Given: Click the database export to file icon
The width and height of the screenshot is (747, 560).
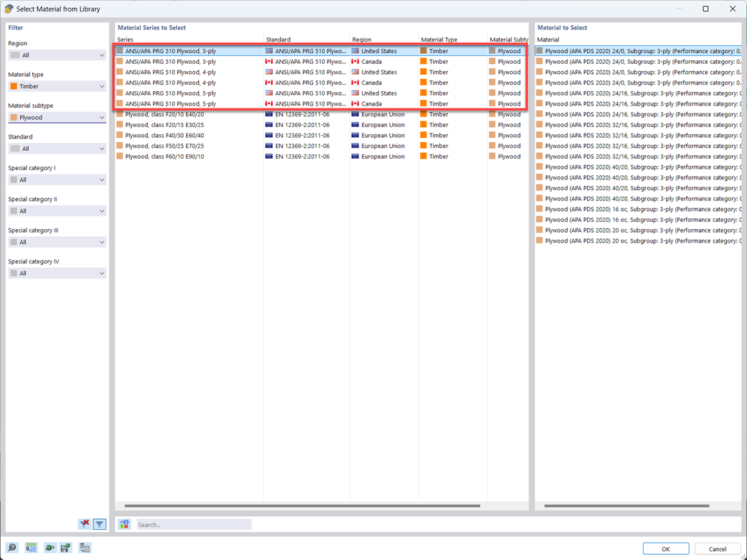Looking at the screenshot, I should coord(85,548).
